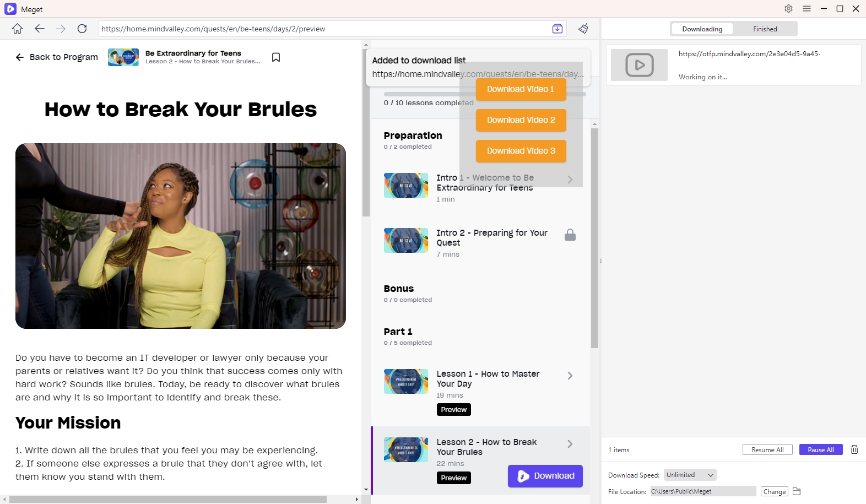
Task: Click the otfp.mindvalley.com download URL
Action: pos(749,54)
